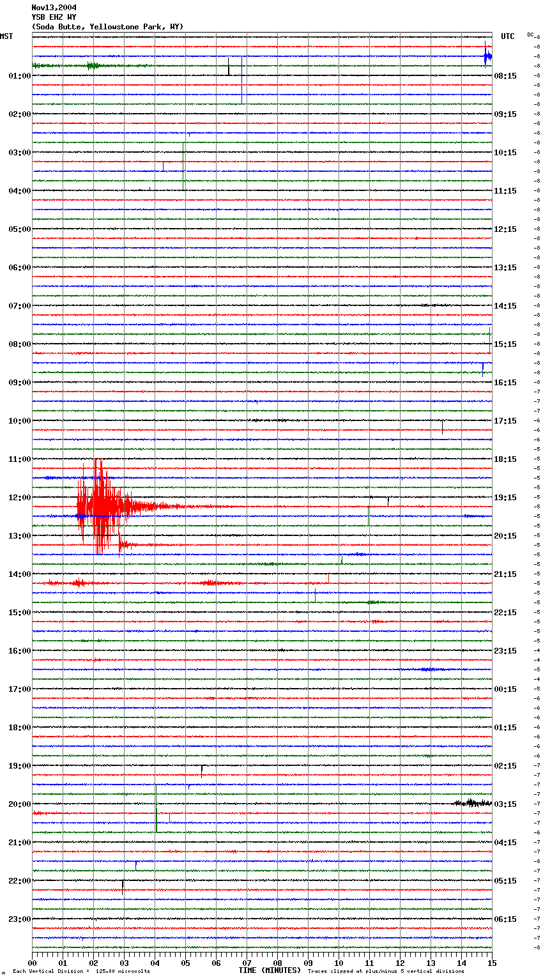Click minute tick label 15 on bottom axis

click(x=492, y=963)
